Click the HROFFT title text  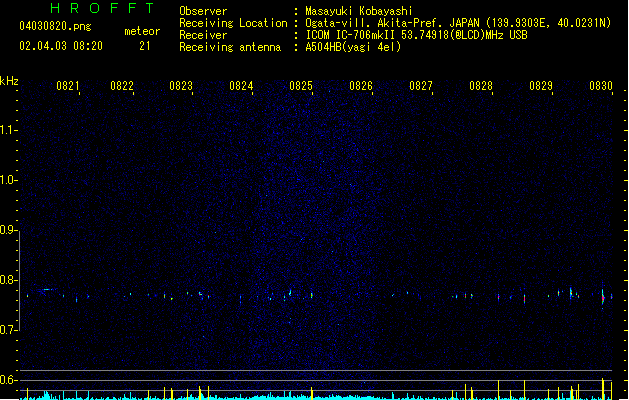pos(103,8)
